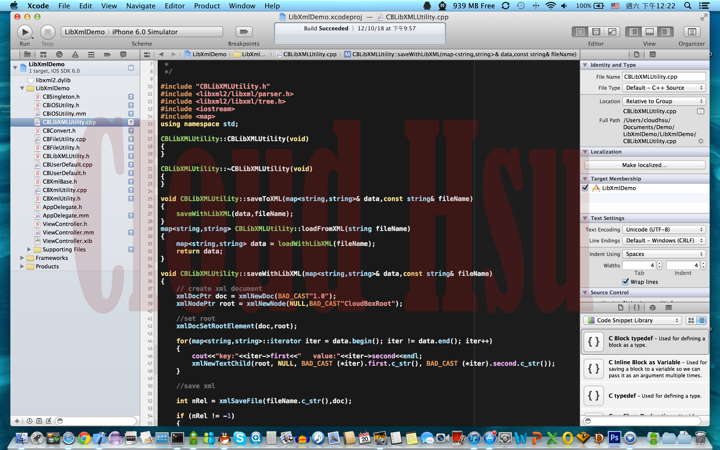The width and height of the screenshot is (720, 450).
Task: Click saveWithLibXML function in jump bar
Action: coord(460,54)
